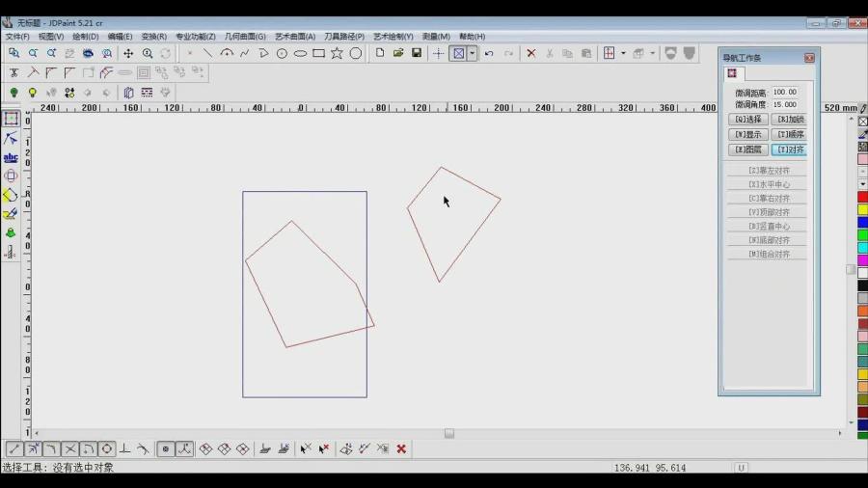Viewport: 868px width, 488px height.
Task: Select the star shape drawing tool
Action: coord(337,54)
